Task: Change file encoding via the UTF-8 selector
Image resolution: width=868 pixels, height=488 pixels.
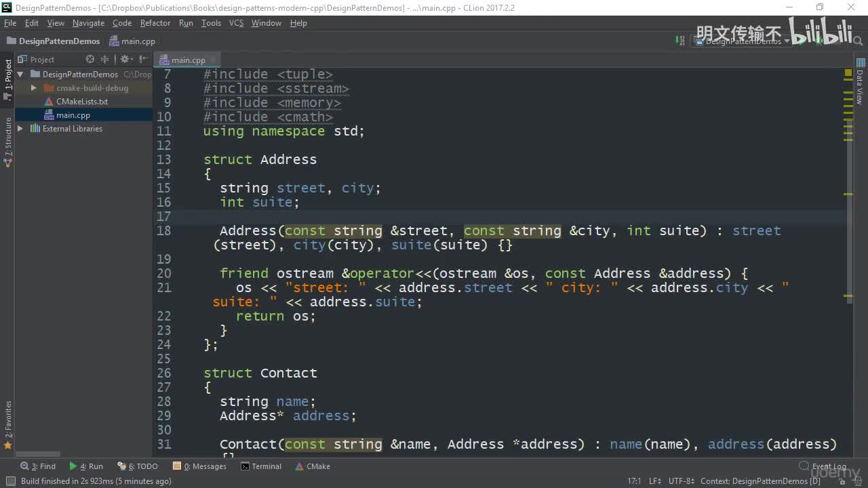Action: 682,481
